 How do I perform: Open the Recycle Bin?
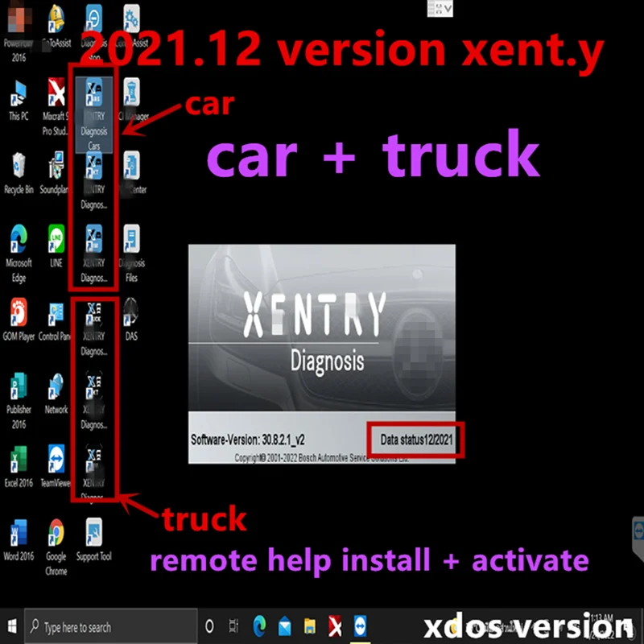coord(19,173)
